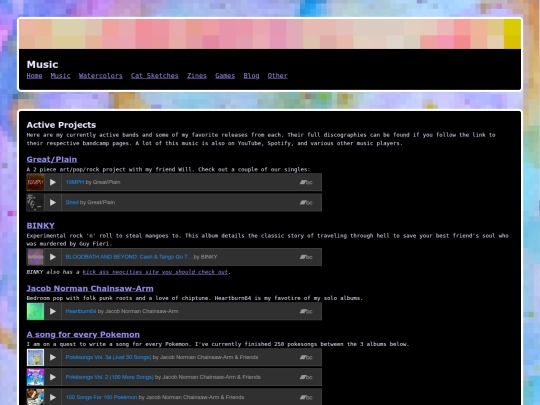Open the Heartburn64 title link

pyautogui.click(x=81, y=311)
